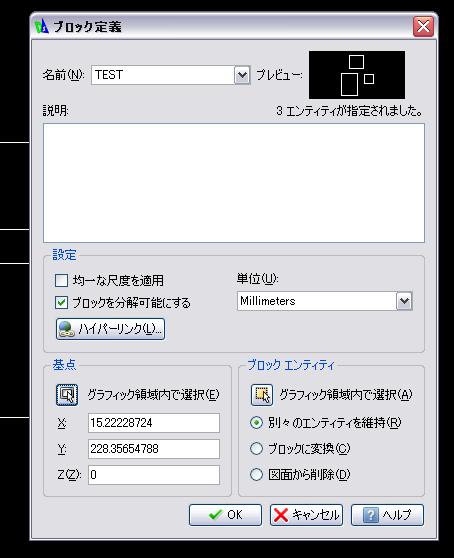The height and width of the screenshot is (558, 454).
Task: Open the ハイパーリンク(L)... hyperlink button
Action: click(110, 329)
